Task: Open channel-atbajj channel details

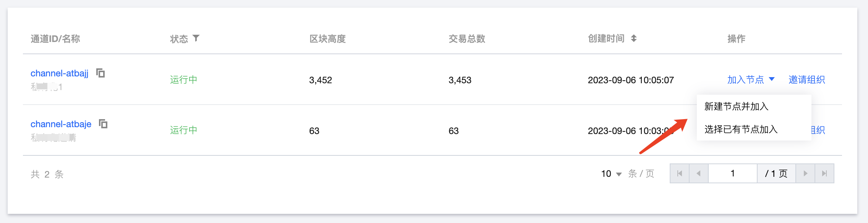Action: pos(60,73)
